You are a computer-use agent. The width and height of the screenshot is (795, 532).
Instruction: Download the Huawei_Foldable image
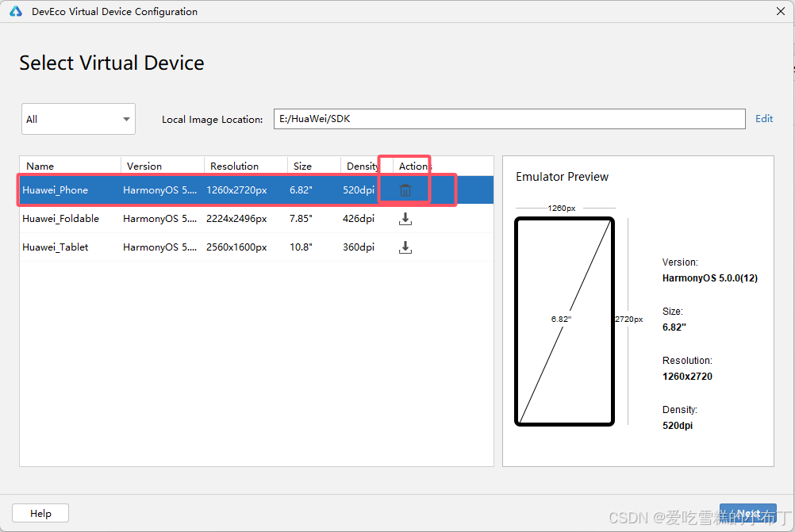(405, 219)
